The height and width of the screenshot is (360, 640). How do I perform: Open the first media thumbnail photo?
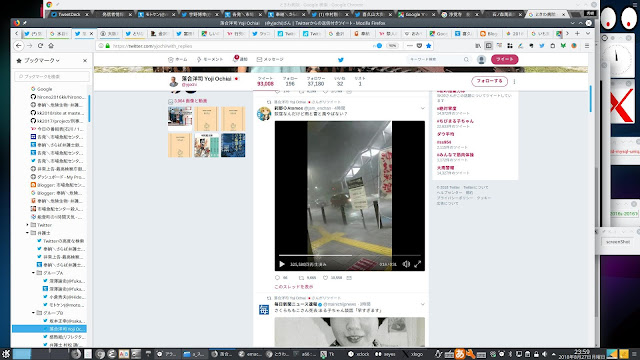tap(180, 118)
